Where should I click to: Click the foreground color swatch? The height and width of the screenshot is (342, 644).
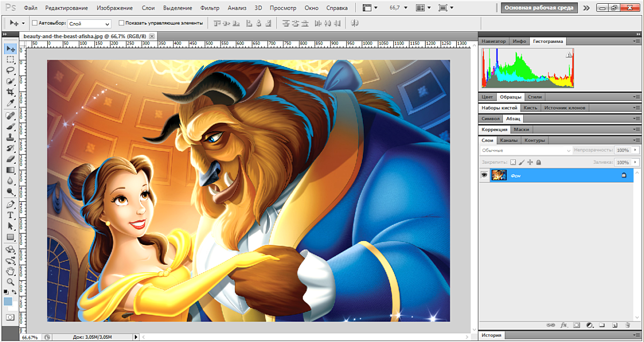click(8, 302)
